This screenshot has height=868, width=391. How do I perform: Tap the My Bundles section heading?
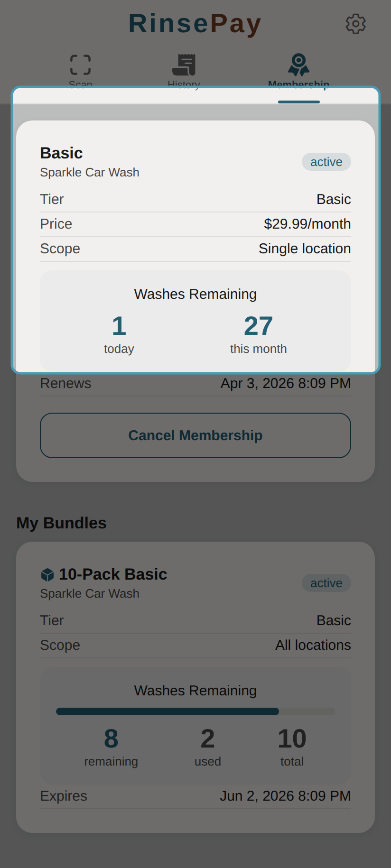pyautogui.click(x=61, y=523)
